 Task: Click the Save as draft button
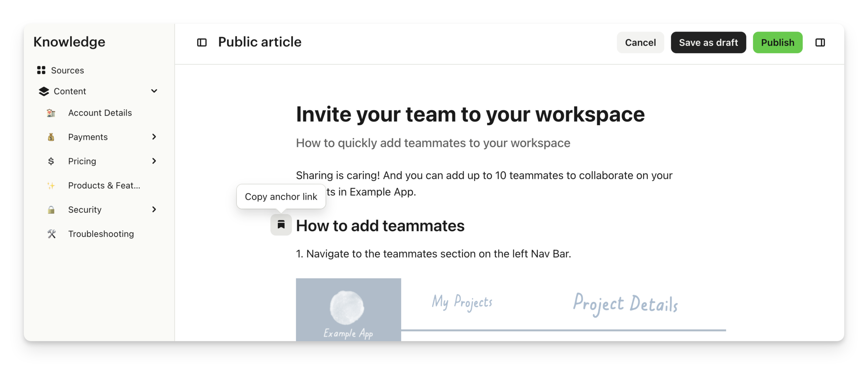(x=708, y=42)
